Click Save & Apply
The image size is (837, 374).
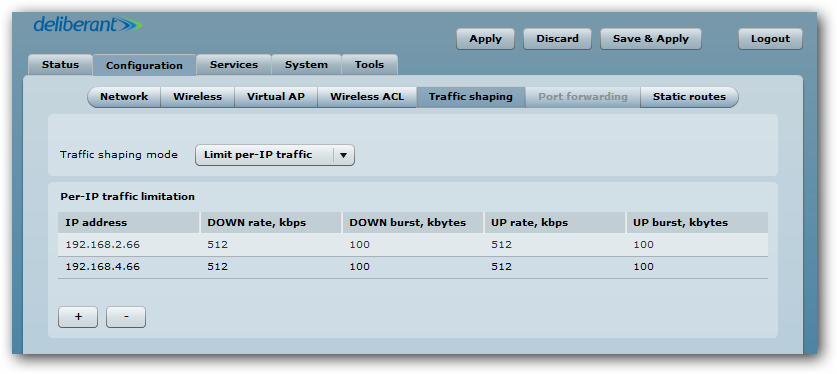point(651,39)
